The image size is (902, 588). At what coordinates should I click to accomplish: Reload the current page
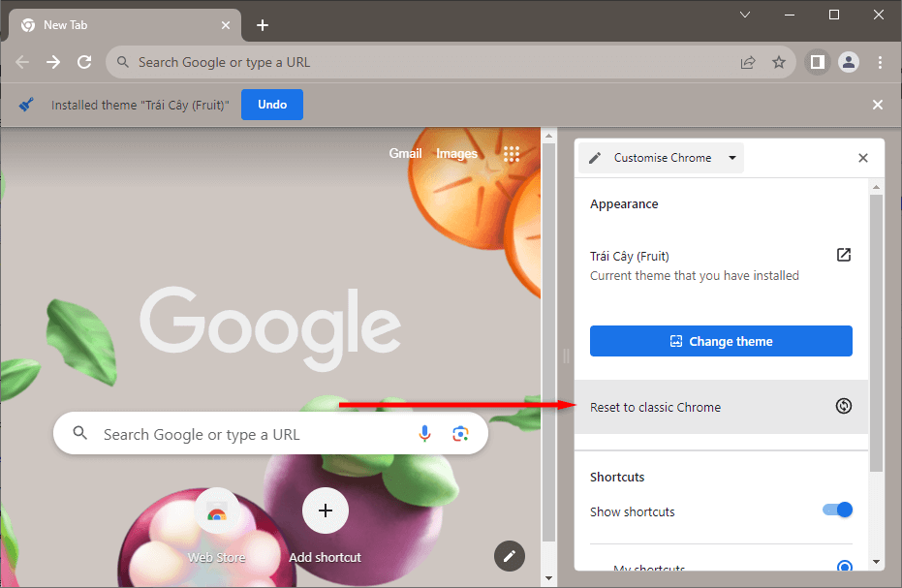[84, 62]
